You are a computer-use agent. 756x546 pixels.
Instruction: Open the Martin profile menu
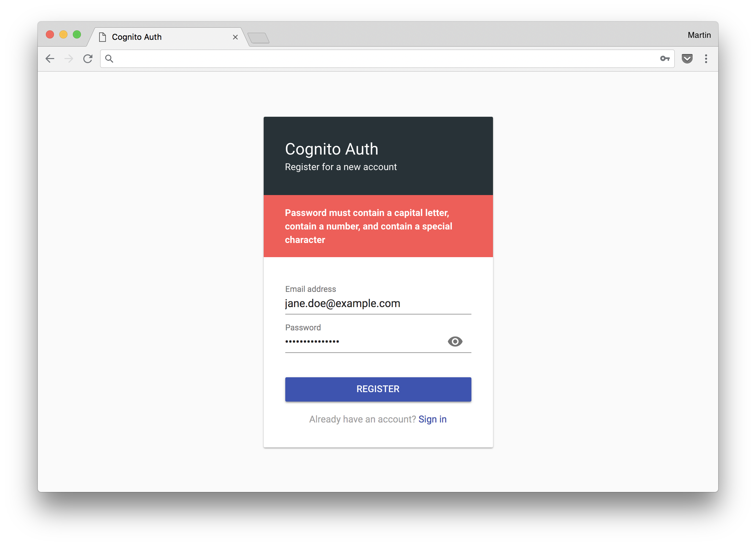pos(699,35)
